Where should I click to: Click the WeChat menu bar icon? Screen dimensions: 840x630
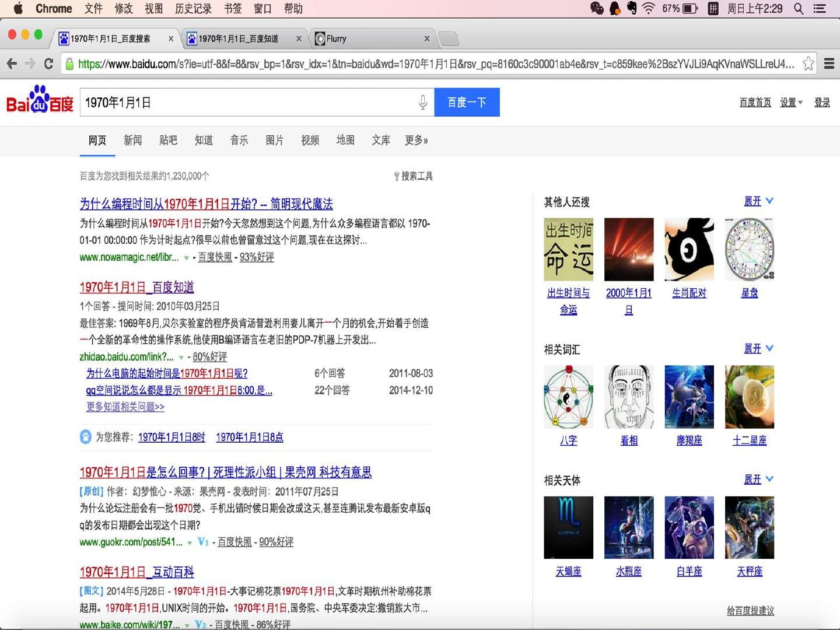597,8
